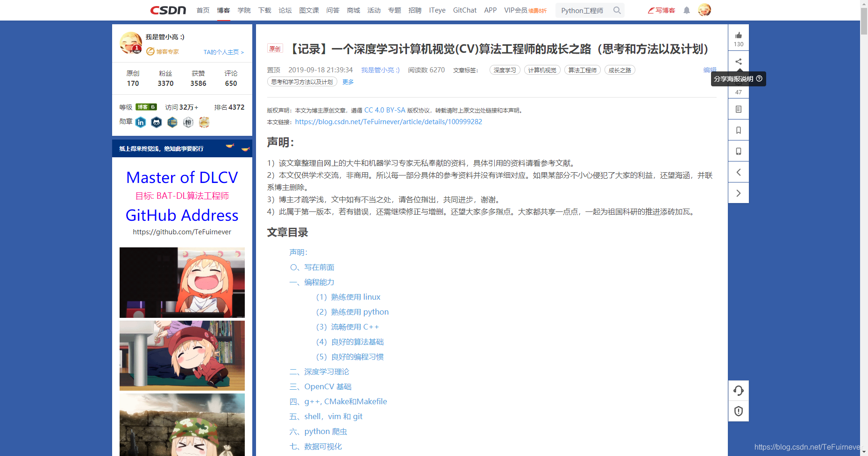The width and height of the screenshot is (868, 456).
Task: Click the author avatar in profile card
Action: point(130,43)
